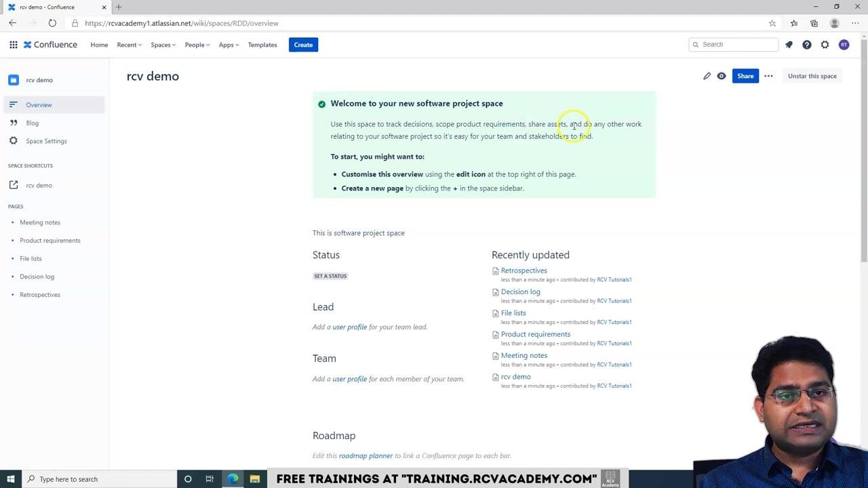This screenshot has height=488, width=868.
Task: Click the Windows taskbar search box
Action: click(x=99, y=479)
